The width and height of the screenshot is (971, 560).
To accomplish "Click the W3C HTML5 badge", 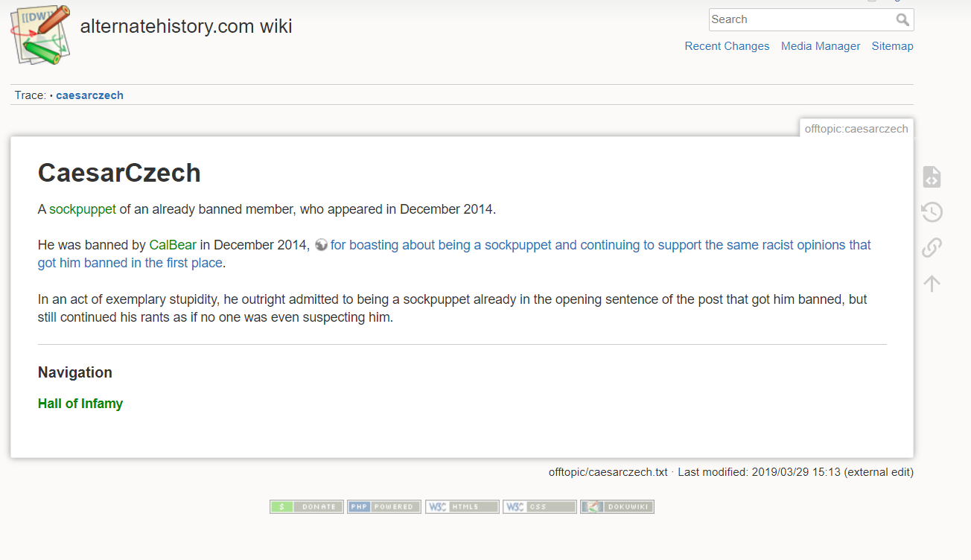I will coord(462,507).
